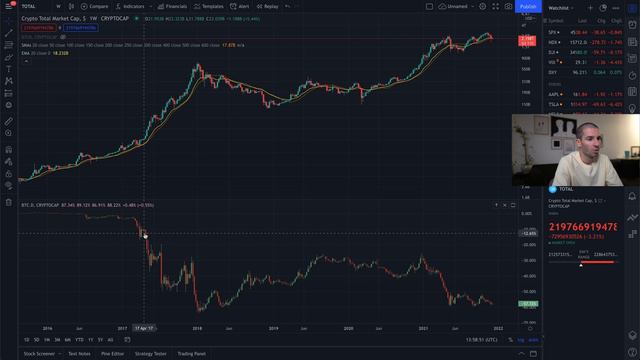
Task: Create an Alert
Action: pos(240,6)
